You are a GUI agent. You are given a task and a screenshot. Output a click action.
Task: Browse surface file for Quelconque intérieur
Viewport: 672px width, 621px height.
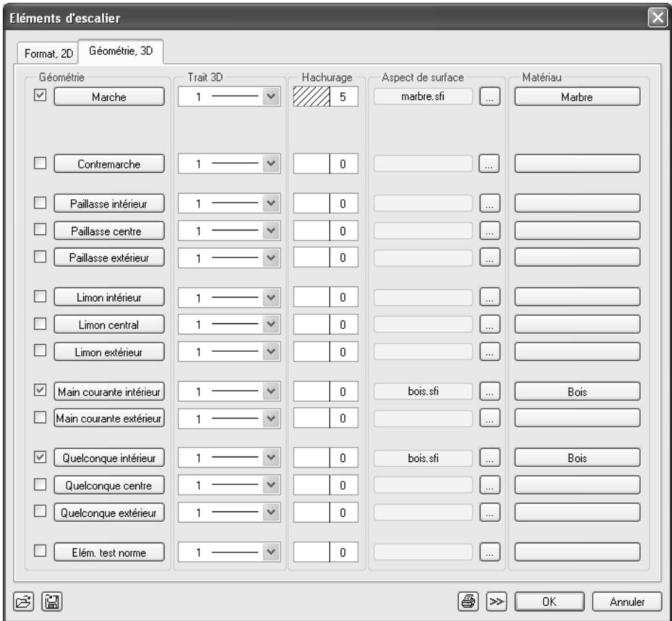(489, 458)
